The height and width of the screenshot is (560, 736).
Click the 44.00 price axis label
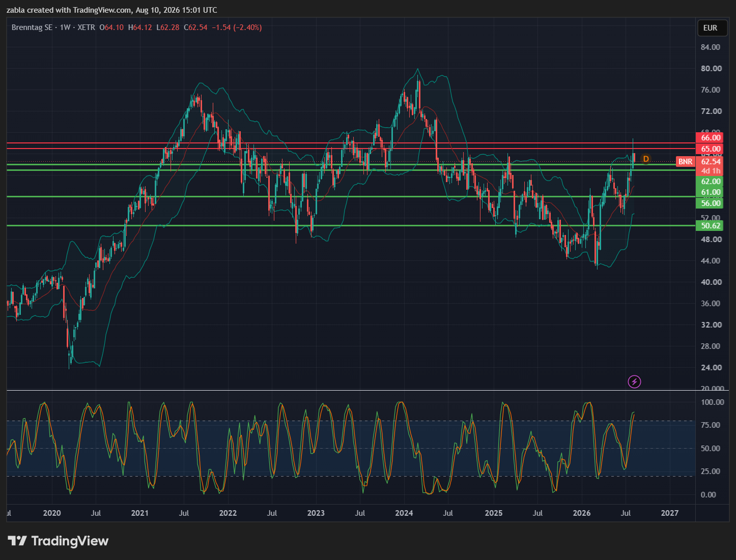click(711, 261)
